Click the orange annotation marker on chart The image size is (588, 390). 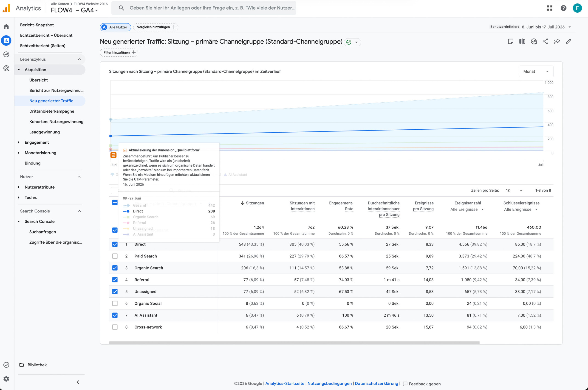pos(113,155)
